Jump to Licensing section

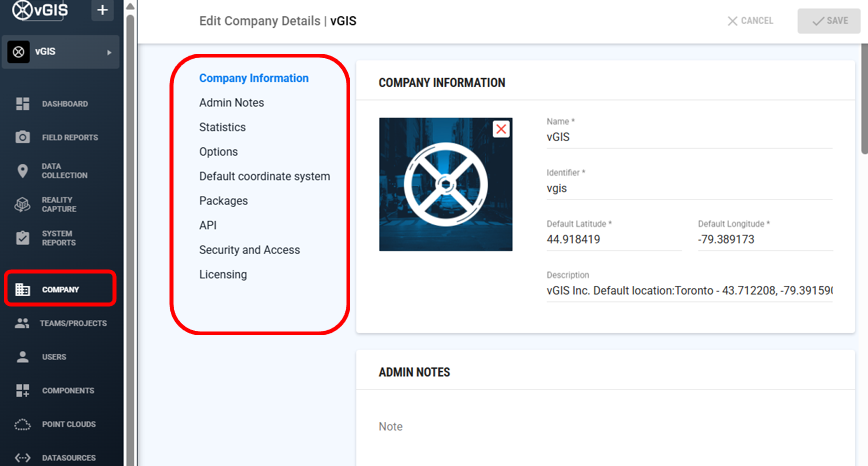223,275
